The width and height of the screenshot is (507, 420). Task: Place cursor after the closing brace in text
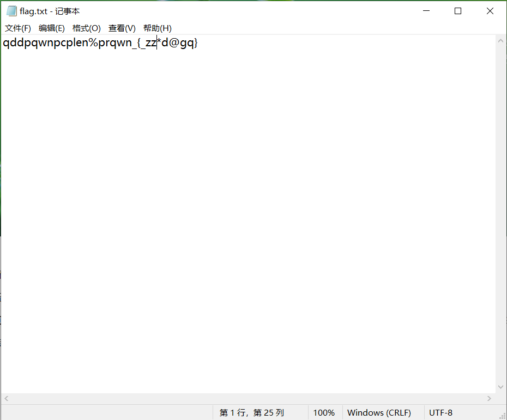[x=198, y=43]
